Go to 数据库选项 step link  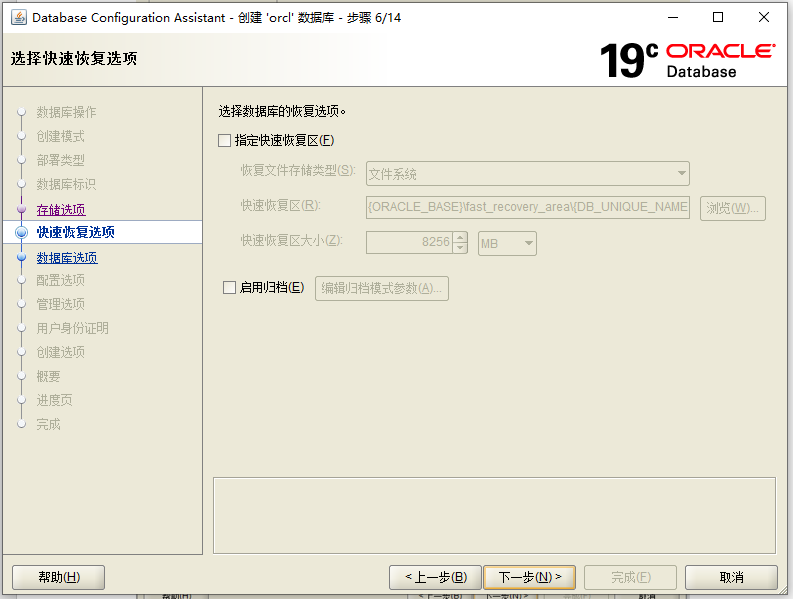click(x=67, y=258)
